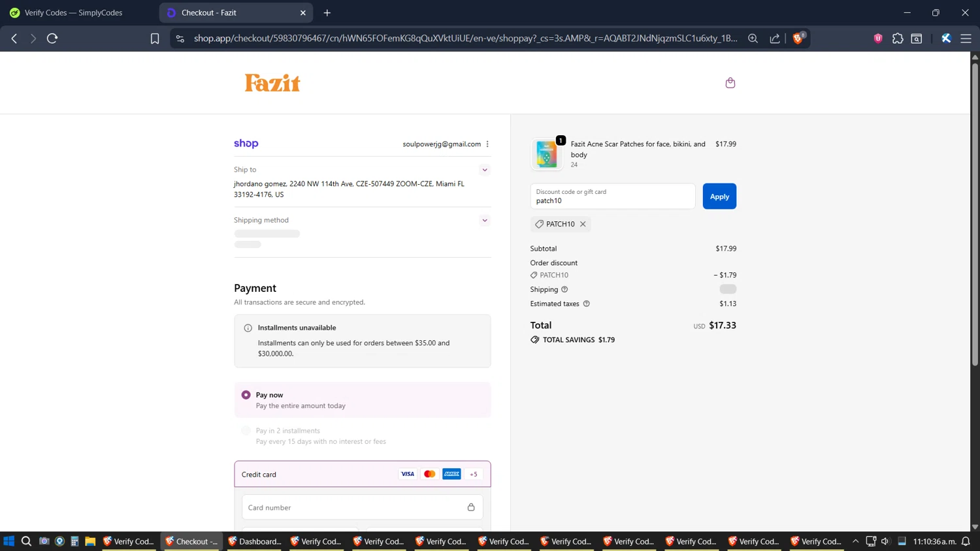Remove the PATCH10 discount tag
Image resolution: width=980 pixels, height=551 pixels.
click(x=583, y=224)
